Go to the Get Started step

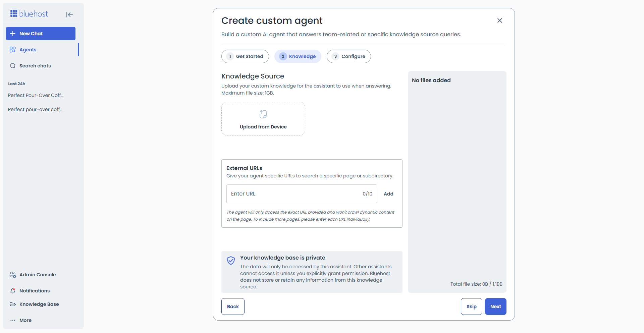(x=245, y=56)
